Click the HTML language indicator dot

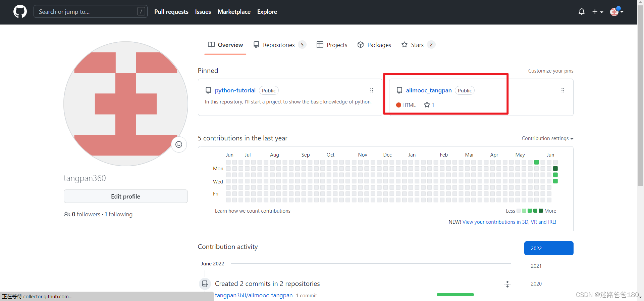pos(398,105)
